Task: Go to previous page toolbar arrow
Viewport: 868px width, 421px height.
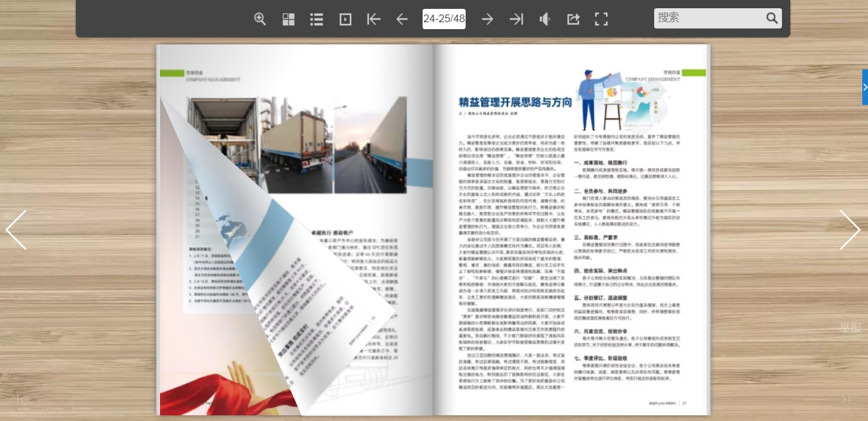Action: tap(402, 19)
